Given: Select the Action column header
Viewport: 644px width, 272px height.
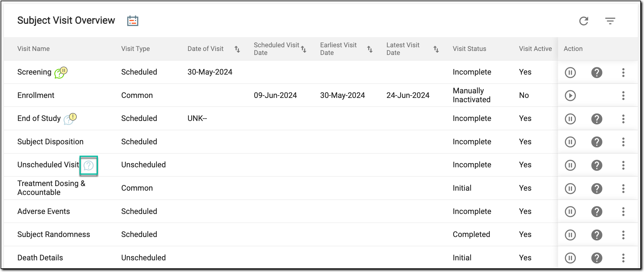Looking at the screenshot, I should 573,49.
